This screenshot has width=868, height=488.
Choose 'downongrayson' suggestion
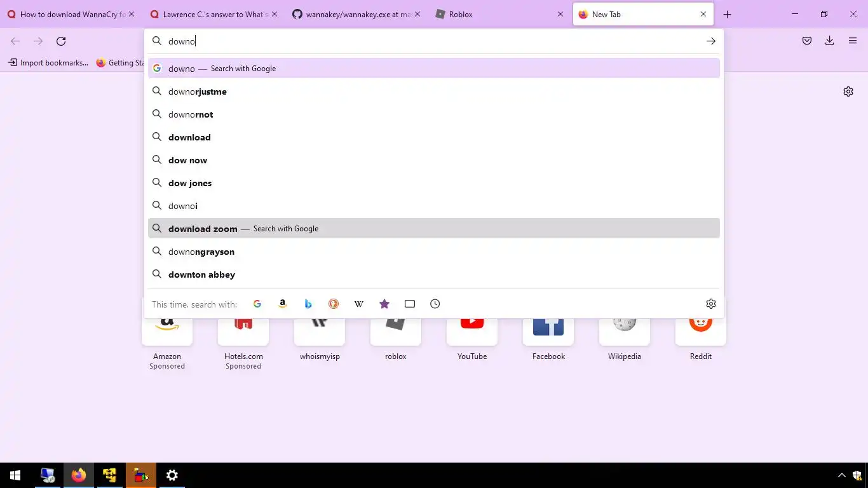(434, 252)
